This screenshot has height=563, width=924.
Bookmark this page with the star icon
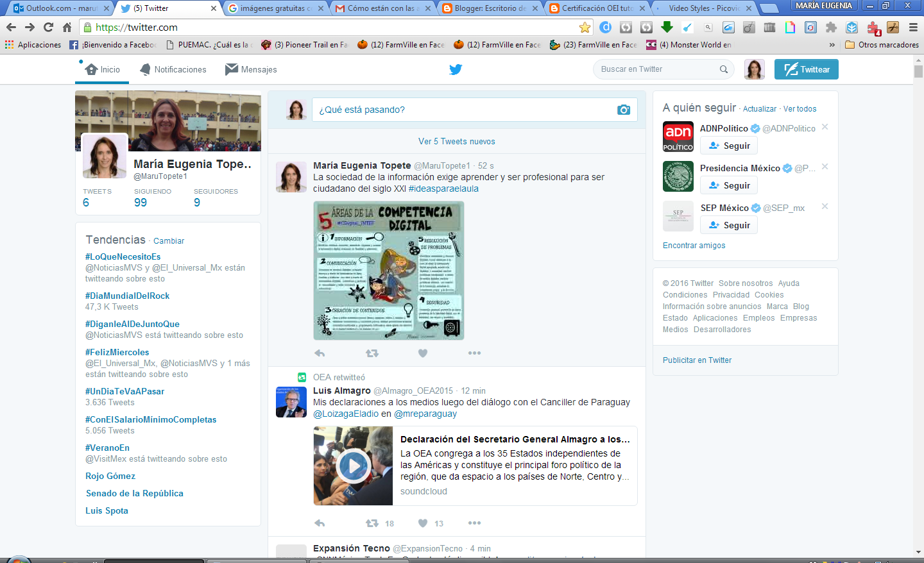585,27
